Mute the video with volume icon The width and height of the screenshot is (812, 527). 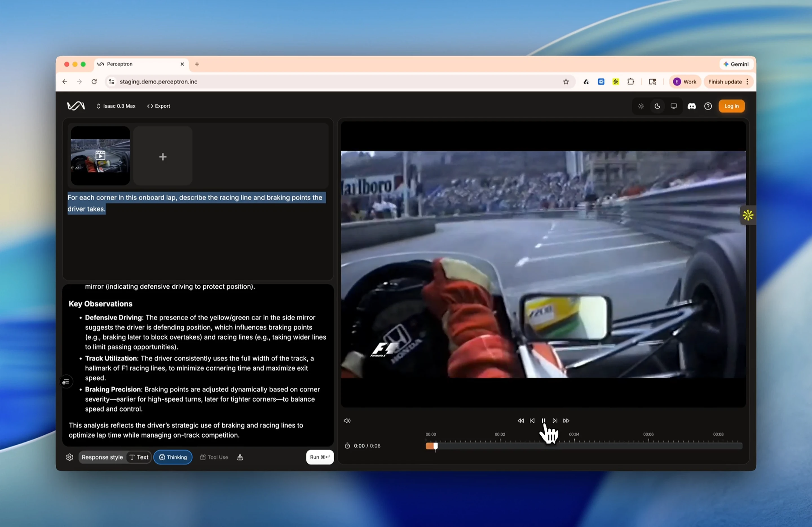click(347, 421)
